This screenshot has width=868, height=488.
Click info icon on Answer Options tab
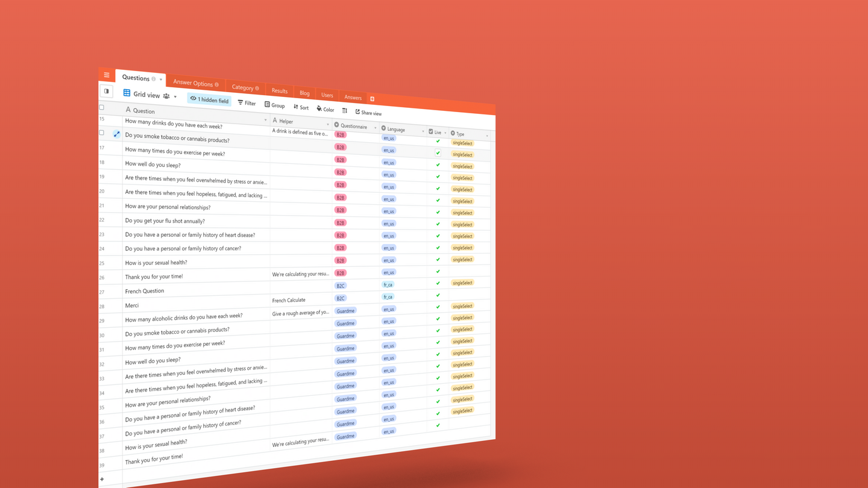click(x=217, y=85)
